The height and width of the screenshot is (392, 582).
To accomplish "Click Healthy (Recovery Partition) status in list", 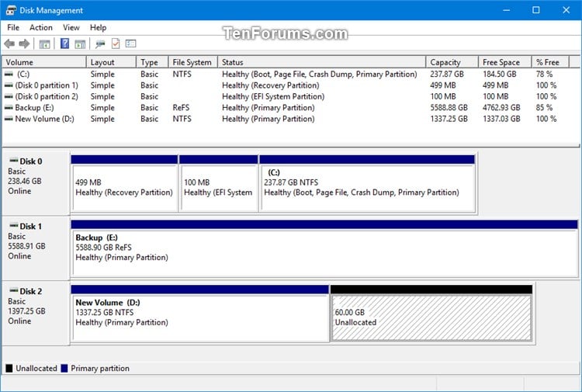I will (x=271, y=85).
